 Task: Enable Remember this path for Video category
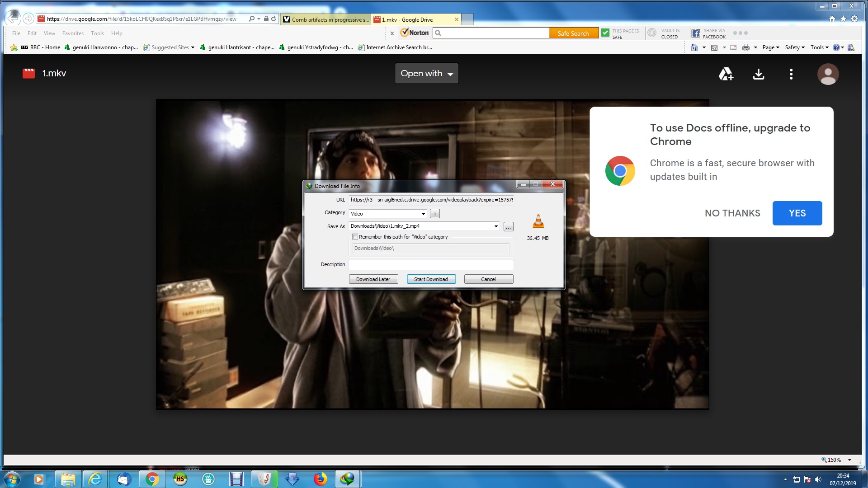pyautogui.click(x=355, y=237)
